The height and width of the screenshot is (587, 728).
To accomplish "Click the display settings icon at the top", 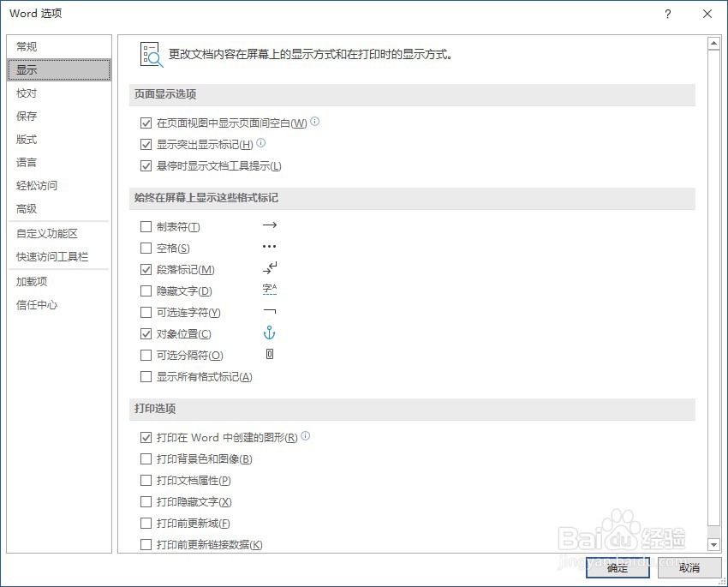I will [149, 54].
